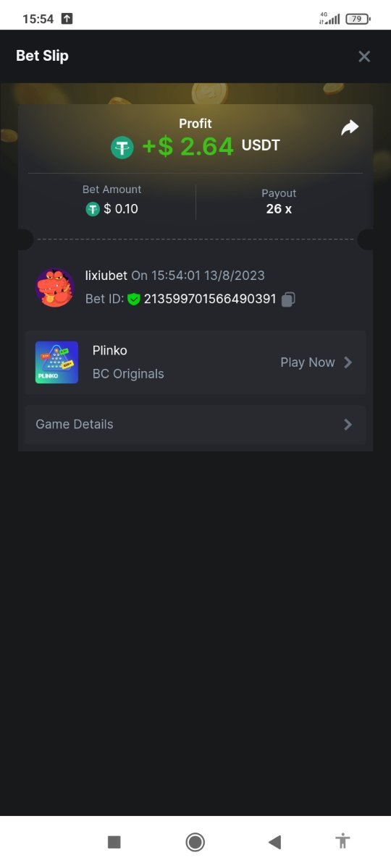This screenshot has width=391, height=868.
Task: Select the Bet ID number text
Action: [x=210, y=299]
